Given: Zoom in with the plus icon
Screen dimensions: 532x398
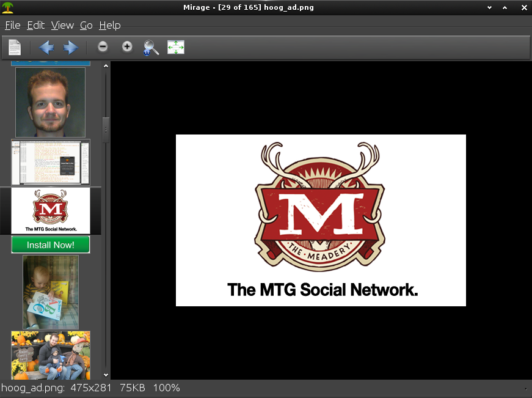Looking at the screenshot, I should 127,46.
